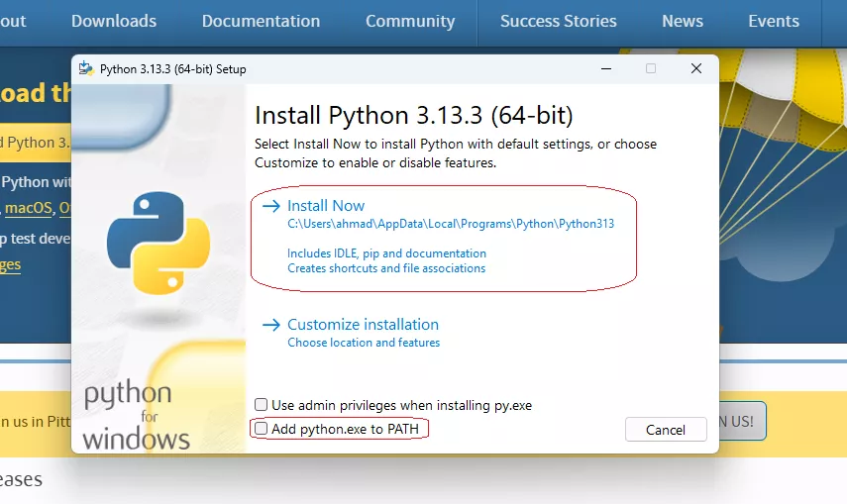The height and width of the screenshot is (504, 847).
Task: Click 'Includes IDLE, pip and documentation' text
Action: (386, 253)
